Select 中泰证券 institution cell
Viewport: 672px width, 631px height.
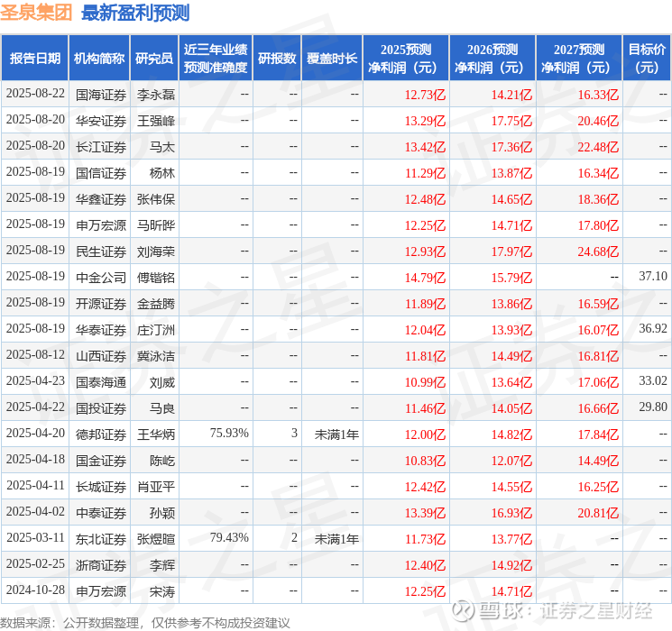(x=101, y=513)
